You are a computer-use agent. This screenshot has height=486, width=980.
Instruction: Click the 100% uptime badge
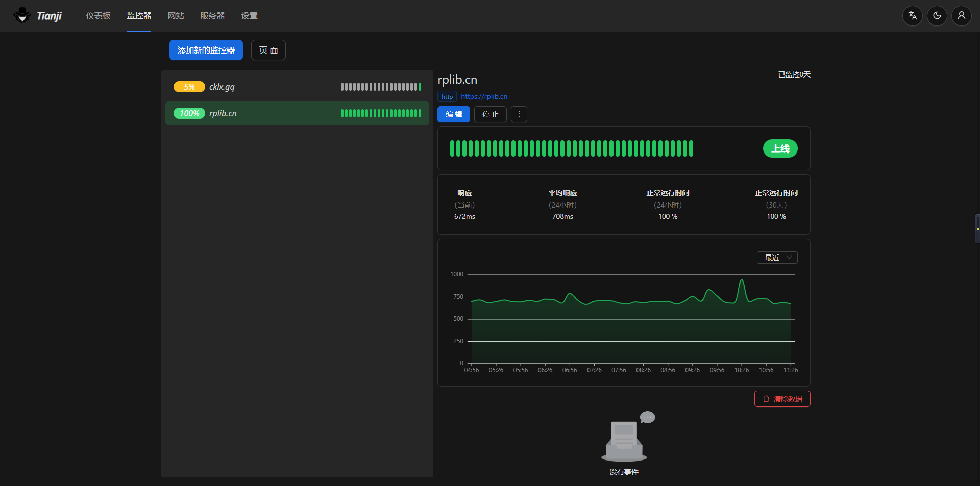[189, 113]
